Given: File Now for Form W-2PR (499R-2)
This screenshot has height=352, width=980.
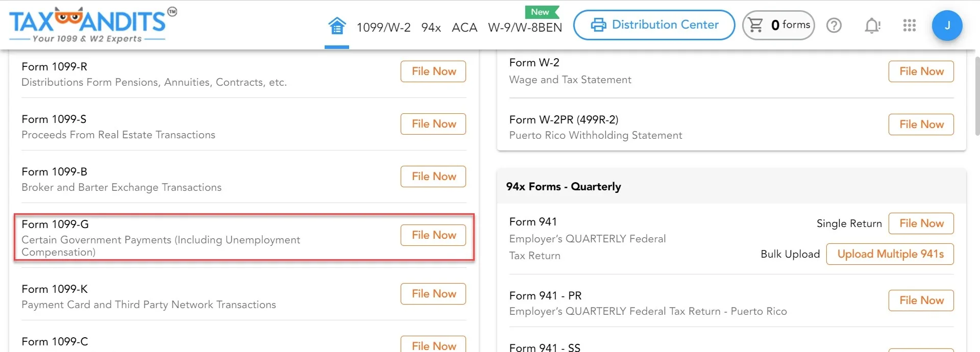Looking at the screenshot, I should pos(920,124).
